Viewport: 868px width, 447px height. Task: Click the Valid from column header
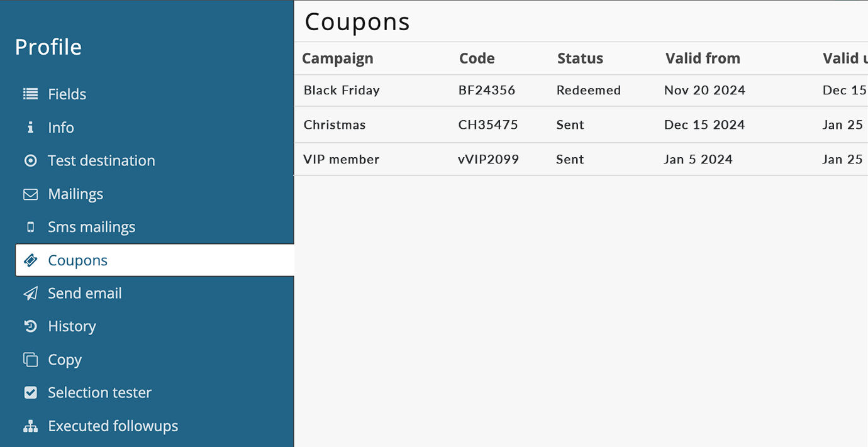coord(703,58)
